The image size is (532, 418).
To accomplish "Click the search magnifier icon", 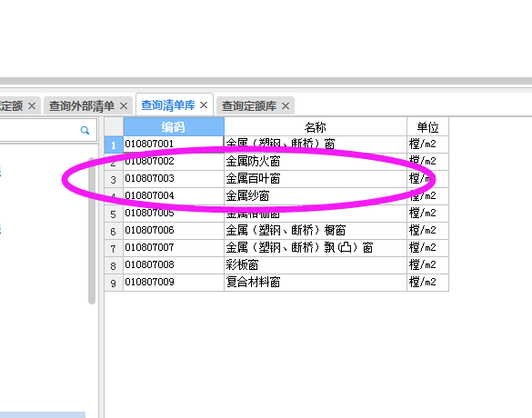I will [85, 130].
